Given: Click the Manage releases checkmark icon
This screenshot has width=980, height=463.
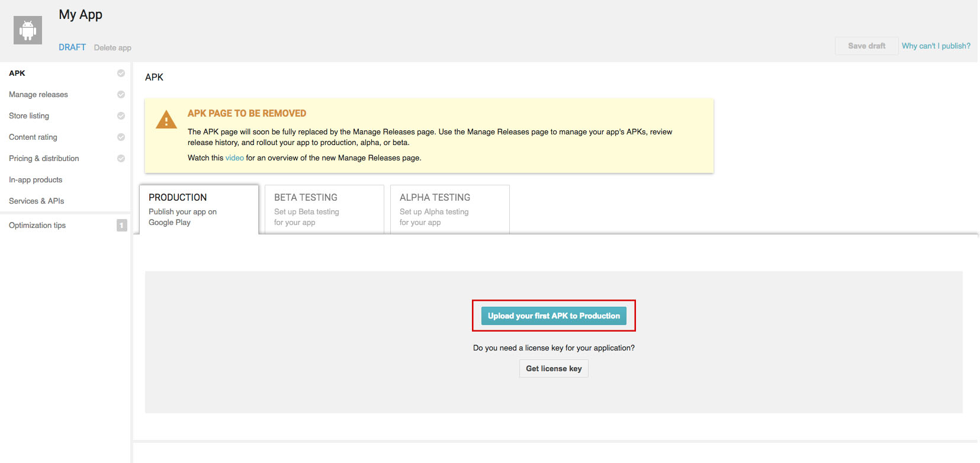Looking at the screenshot, I should click(121, 95).
